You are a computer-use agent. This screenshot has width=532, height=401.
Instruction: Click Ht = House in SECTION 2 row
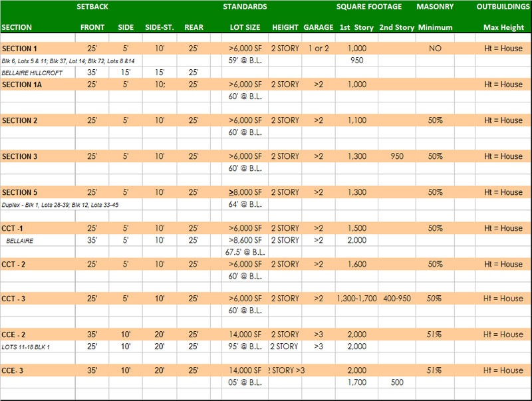point(503,120)
